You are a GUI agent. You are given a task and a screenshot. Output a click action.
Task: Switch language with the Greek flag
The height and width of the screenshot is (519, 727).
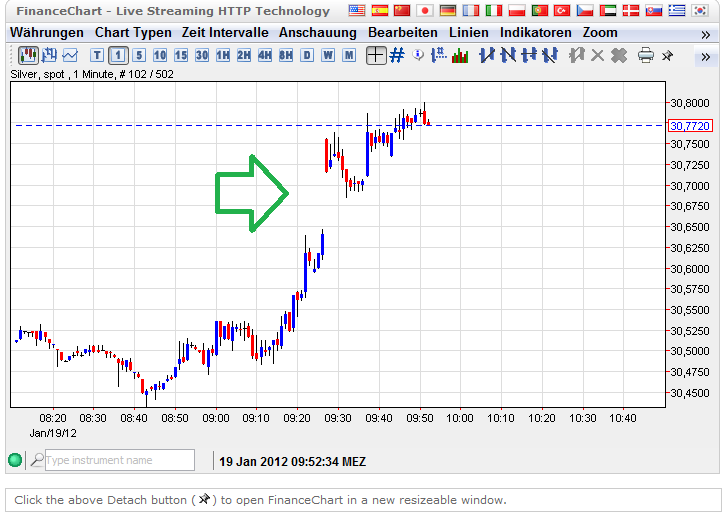pos(676,10)
